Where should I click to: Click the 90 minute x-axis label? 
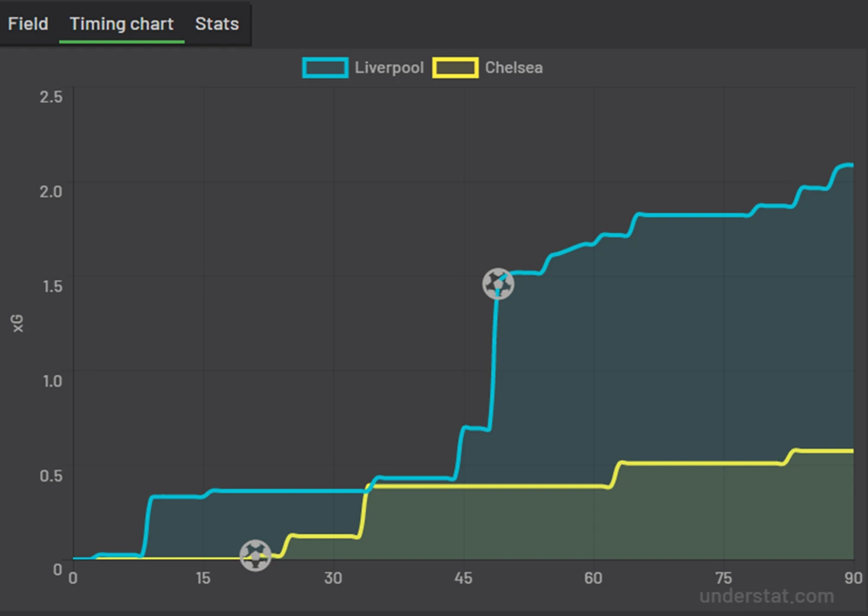point(853,578)
